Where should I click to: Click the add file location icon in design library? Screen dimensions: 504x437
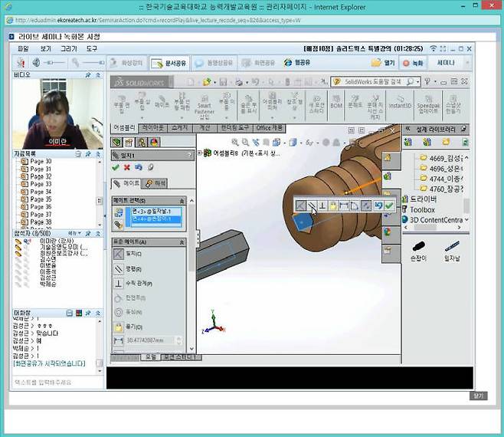click(x=408, y=142)
